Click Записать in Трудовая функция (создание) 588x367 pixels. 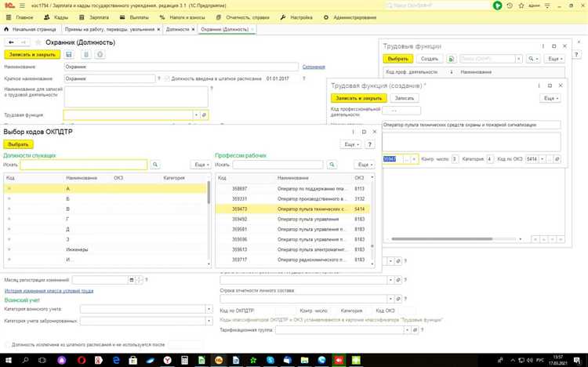coord(405,98)
